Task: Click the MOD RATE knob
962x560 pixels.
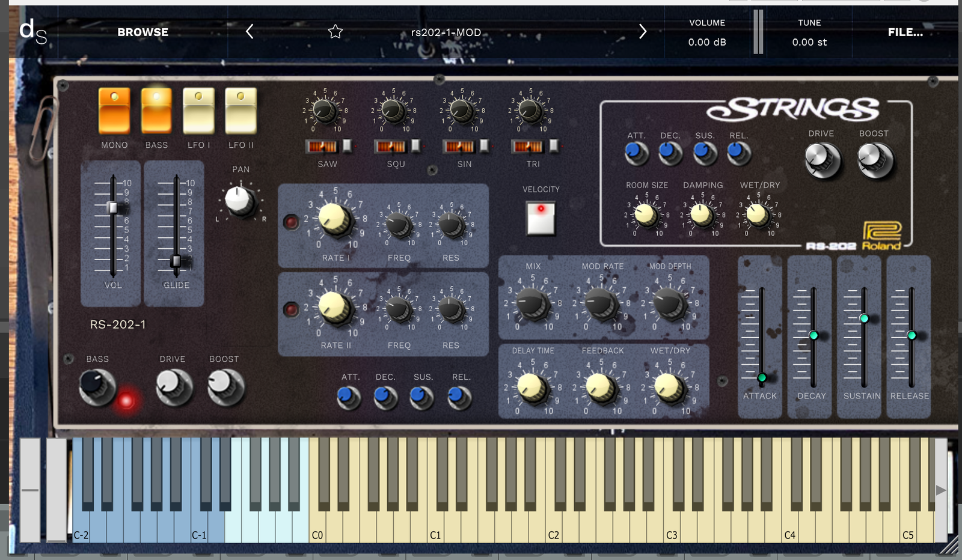Action: [x=601, y=303]
